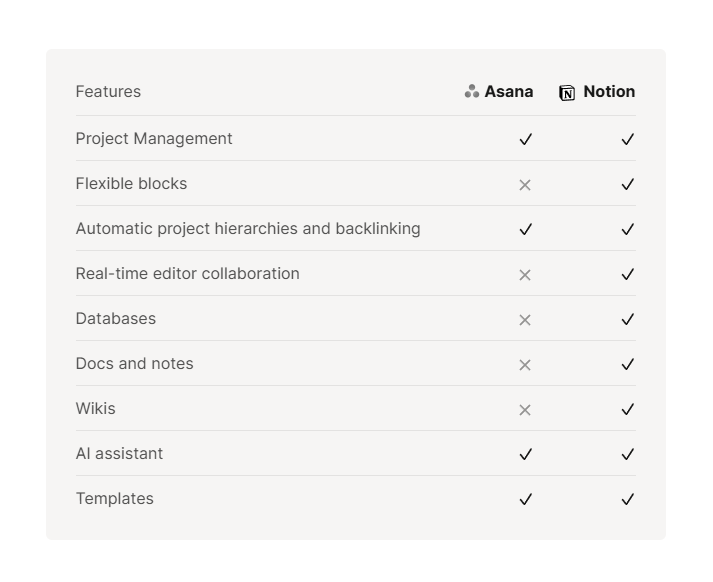
Task: Click the Project Management feature label
Action: click(154, 139)
